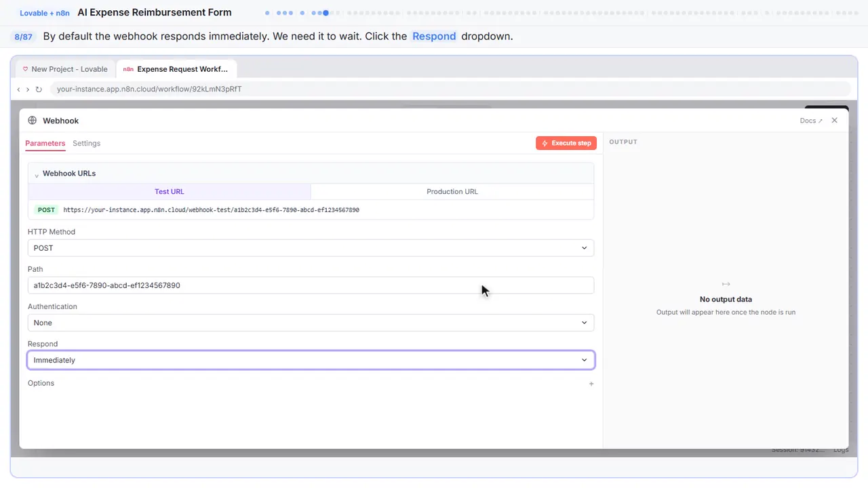The width and height of the screenshot is (868, 488).
Task: Select the Production URL toggle
Action: 452,192
